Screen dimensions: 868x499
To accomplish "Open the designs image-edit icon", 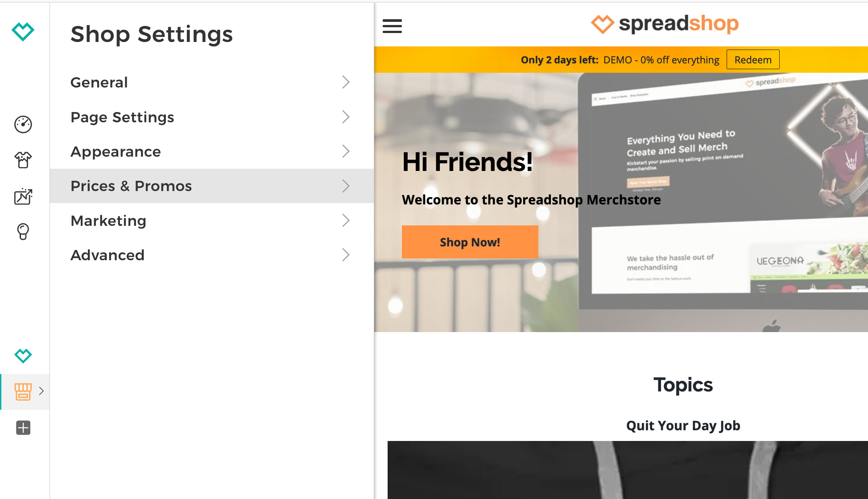I will pyautogui.click(x=23, y=196).
